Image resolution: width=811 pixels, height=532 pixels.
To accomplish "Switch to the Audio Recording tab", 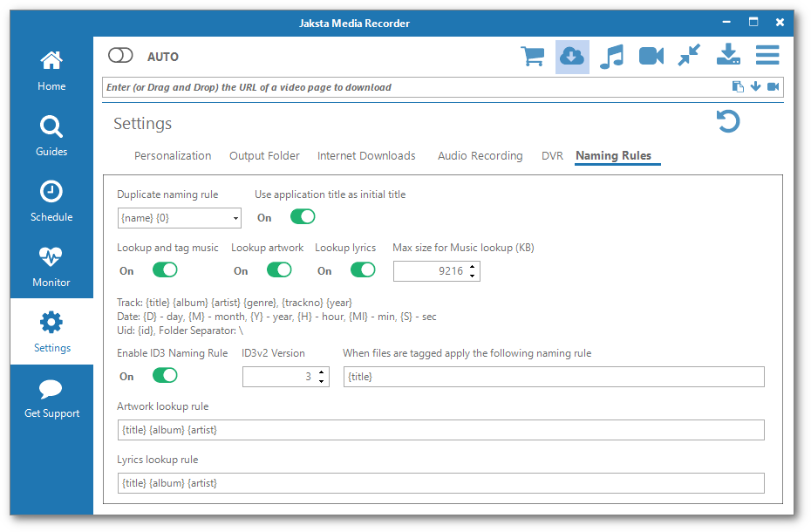I will click(x=480, y=156).
